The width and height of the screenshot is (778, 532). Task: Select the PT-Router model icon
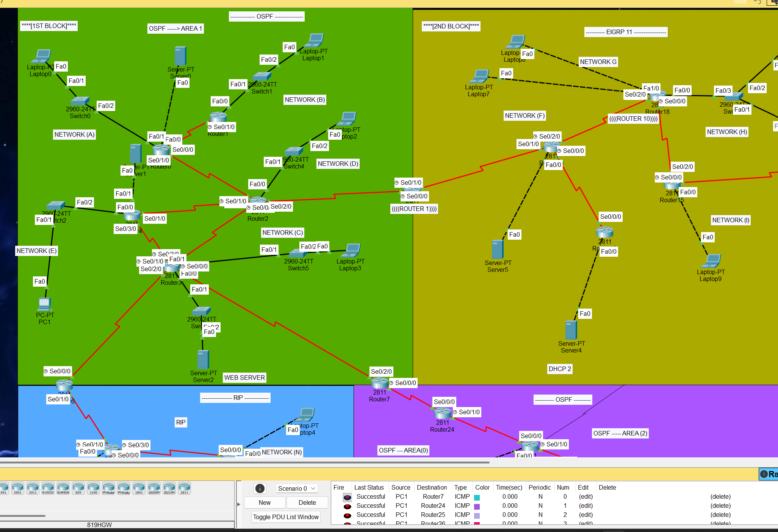tap(109, 488)
